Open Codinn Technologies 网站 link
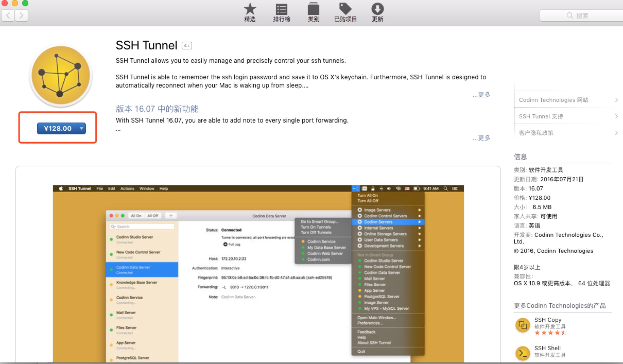The image size is (623, 364). 553,100
